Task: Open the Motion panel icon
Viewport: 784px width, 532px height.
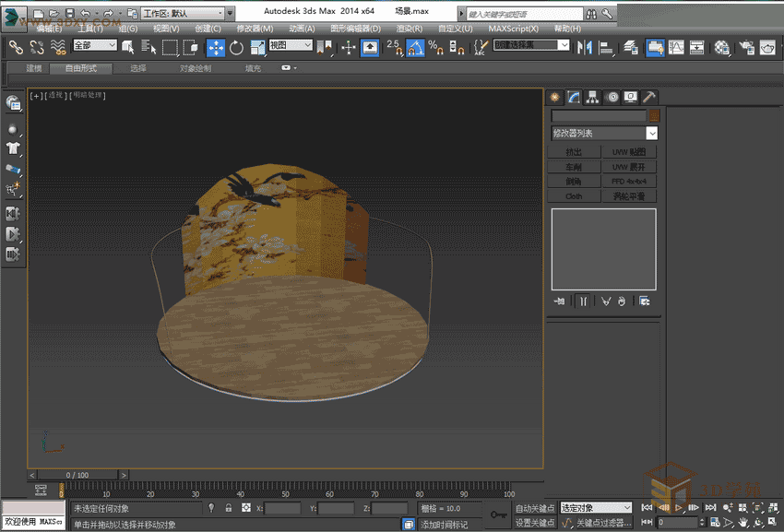Action: tap(612, 97)
